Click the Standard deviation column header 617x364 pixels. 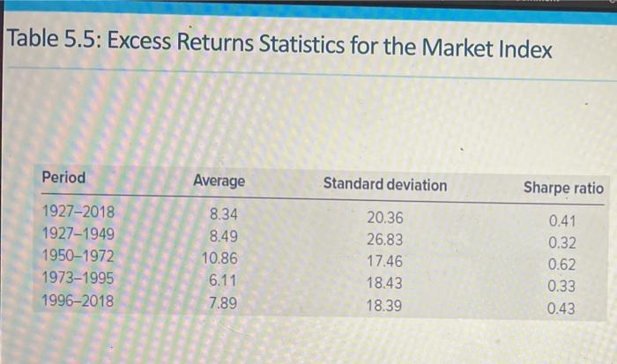385,184
